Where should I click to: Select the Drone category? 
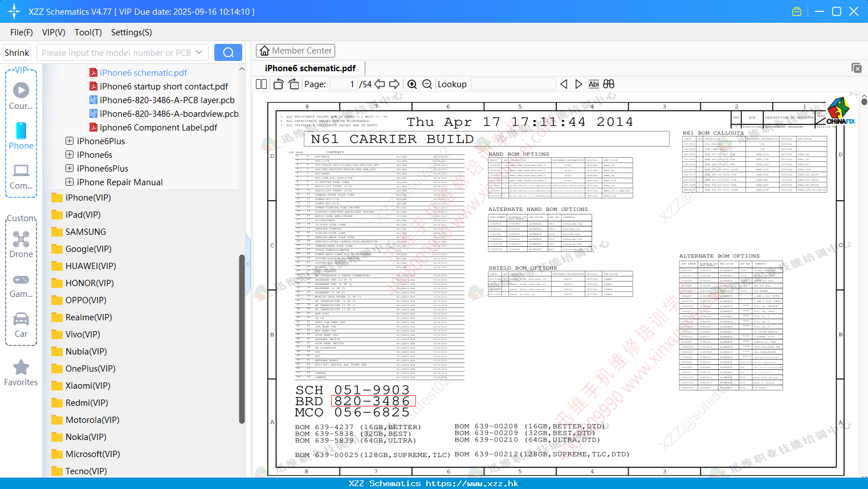21,244
